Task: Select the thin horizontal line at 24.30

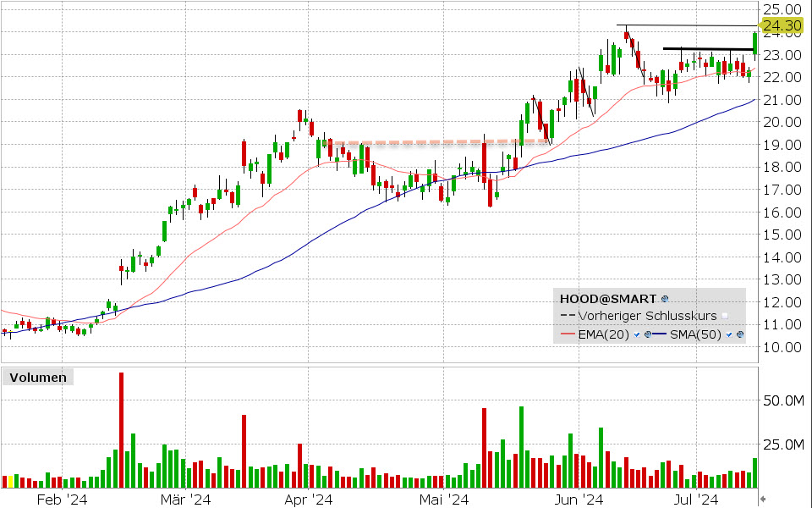Action: click(x=687, y=25)
